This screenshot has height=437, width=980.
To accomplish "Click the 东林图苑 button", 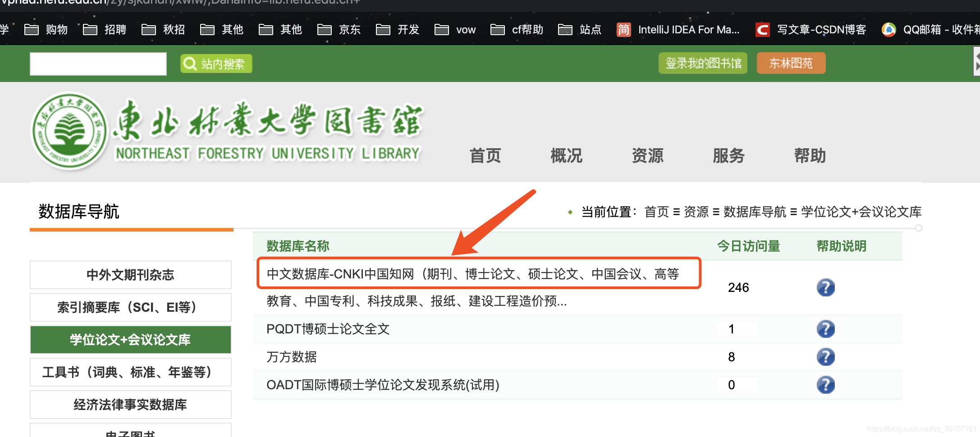I will click(791, 63).
